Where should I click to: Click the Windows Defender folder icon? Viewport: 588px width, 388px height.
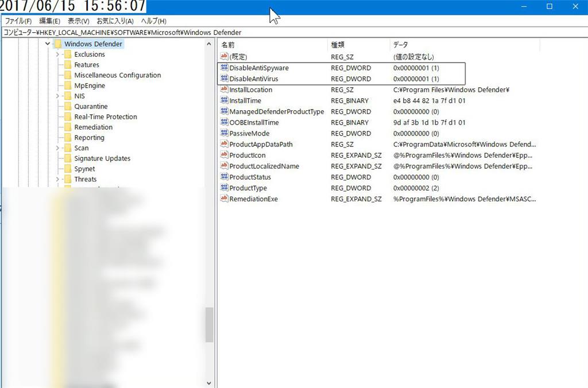58,44
